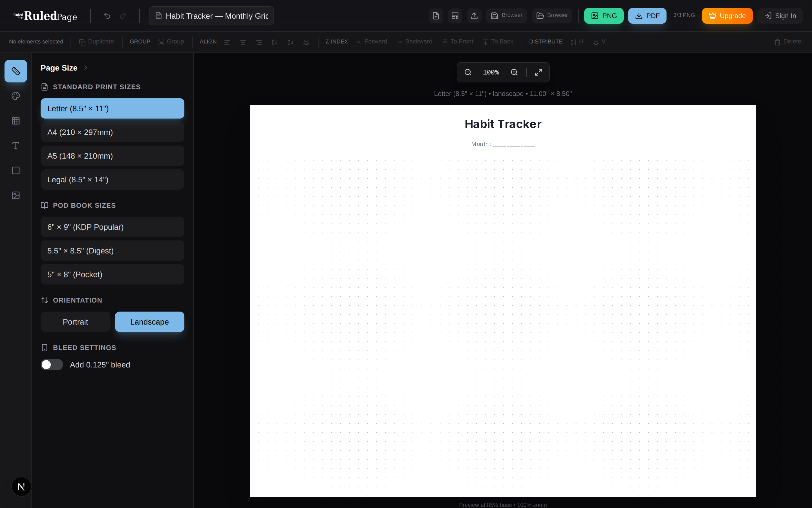The width and height of the screenshot is (812, 508).
Task: Move element Forward in z-index
Action: tap(371, 42)
